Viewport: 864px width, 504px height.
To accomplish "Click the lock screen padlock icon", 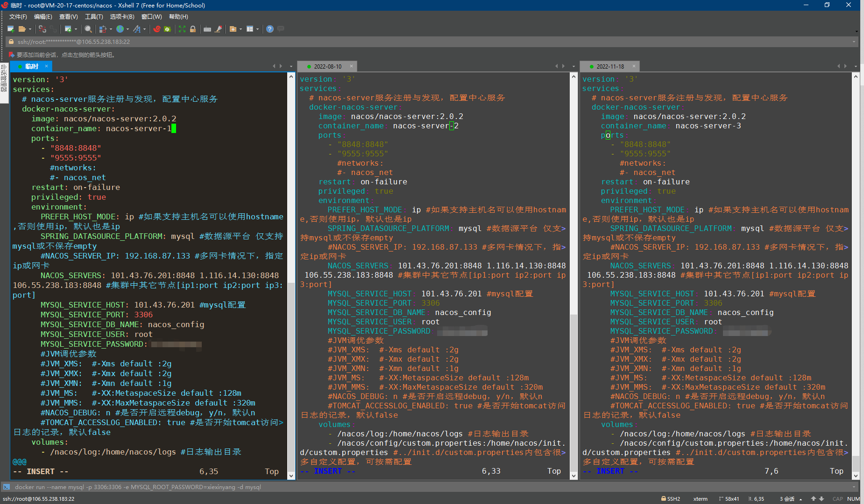I will 193,29.
